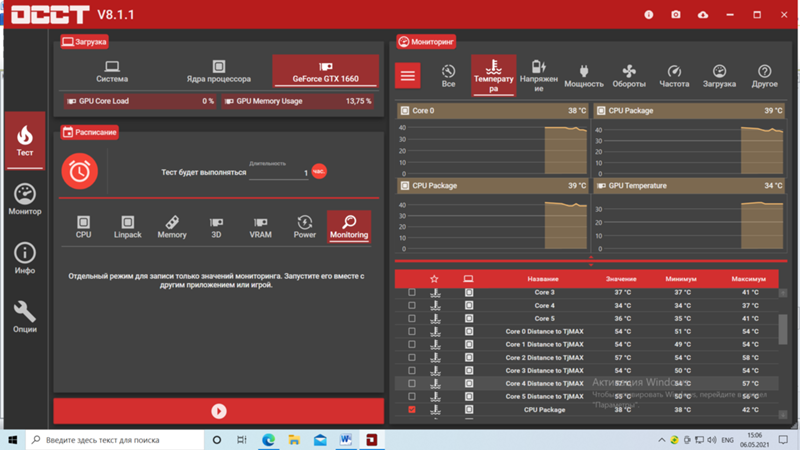Choose the Linpack test
This screenshot has width=800, height=450.
click(128, 227)
